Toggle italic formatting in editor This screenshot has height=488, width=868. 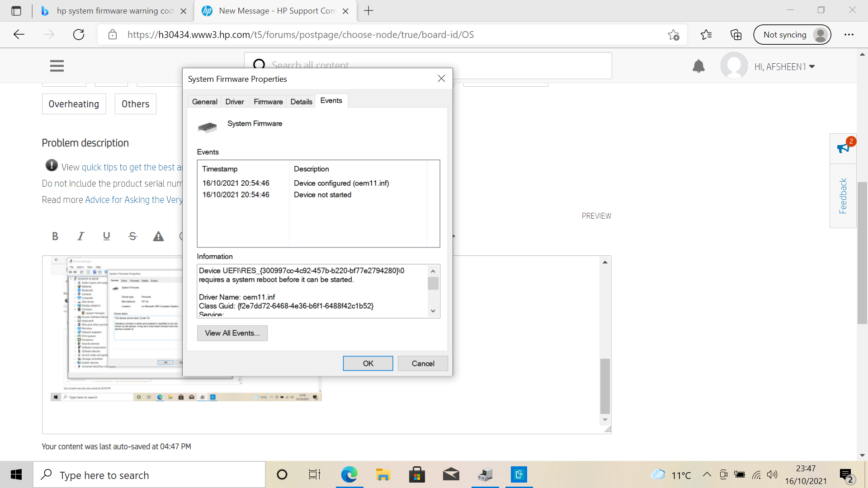coord(81,236)
